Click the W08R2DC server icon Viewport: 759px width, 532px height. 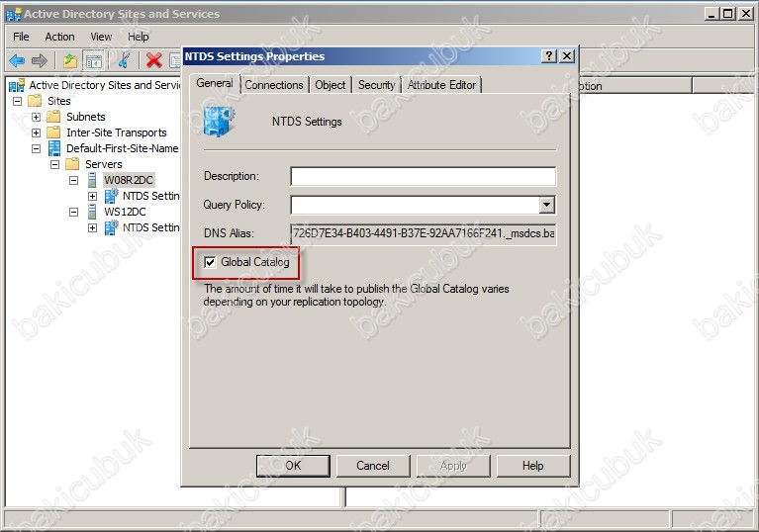point(92,180)
